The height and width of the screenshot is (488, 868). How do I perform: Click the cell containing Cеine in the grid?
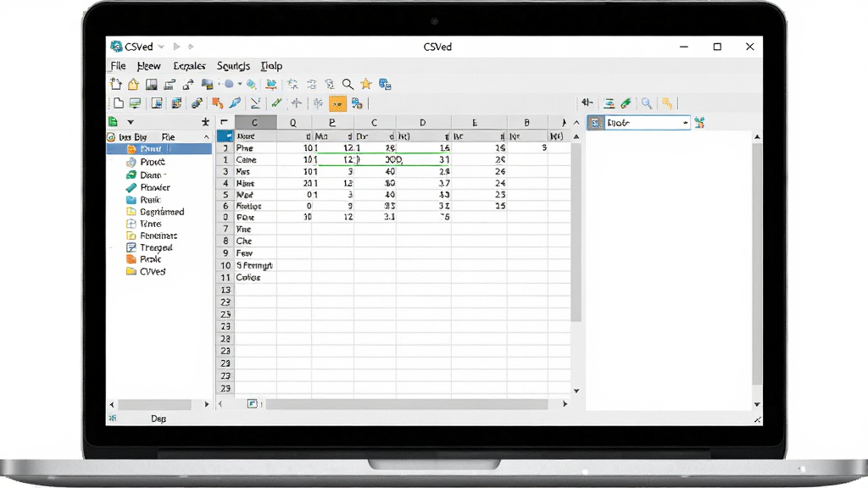click(255, 160)
